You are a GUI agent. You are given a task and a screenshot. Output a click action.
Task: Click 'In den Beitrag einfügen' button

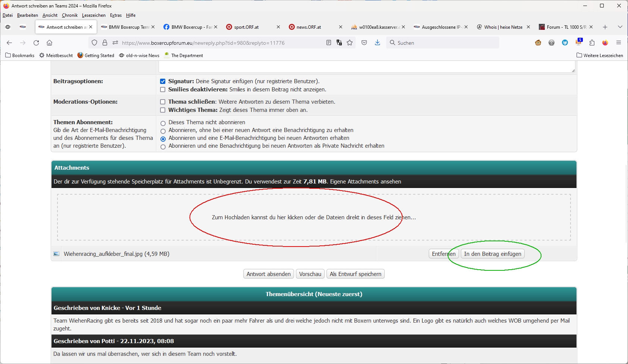[x=493, y=254]
